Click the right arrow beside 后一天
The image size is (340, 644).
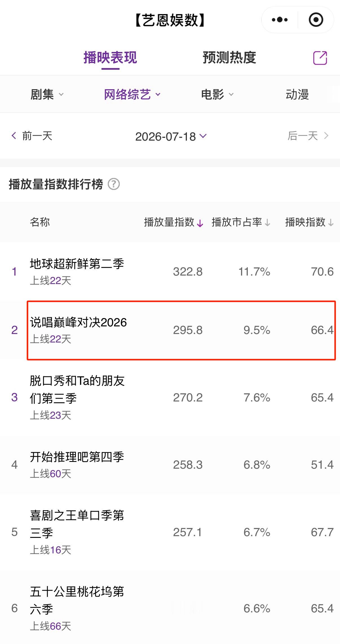[x=326, y=136]
